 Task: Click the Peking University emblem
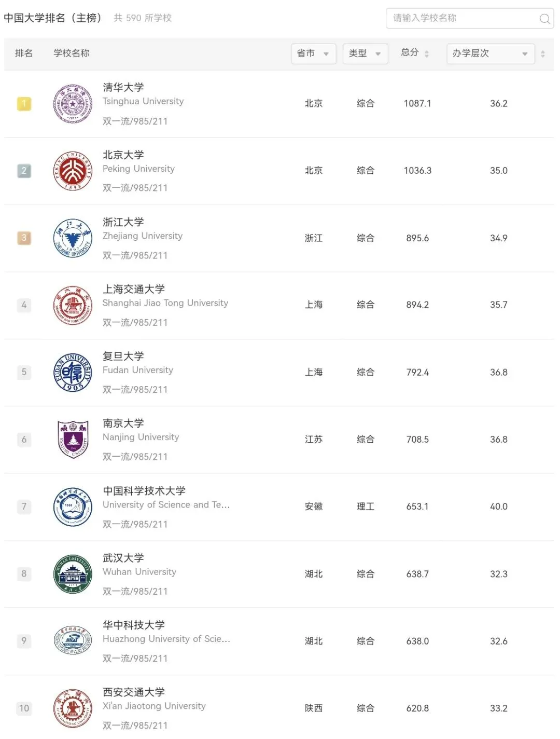73,171
